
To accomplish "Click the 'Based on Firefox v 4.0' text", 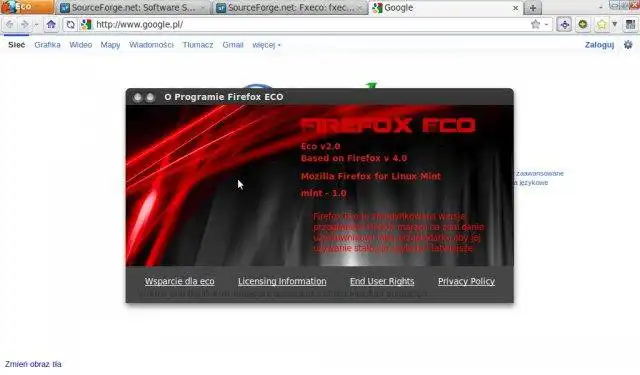I will pyautogui.click(x=354, y=158).
